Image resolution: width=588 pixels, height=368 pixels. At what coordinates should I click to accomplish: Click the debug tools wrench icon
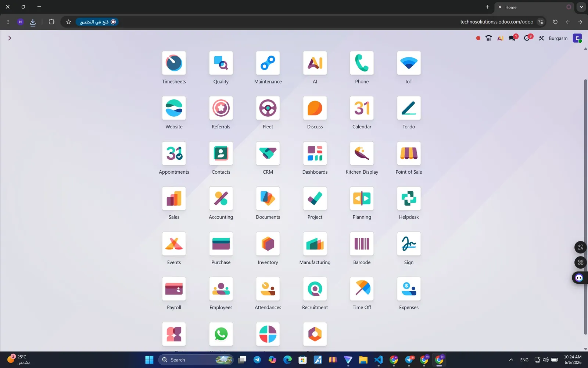tap(541, 38)
